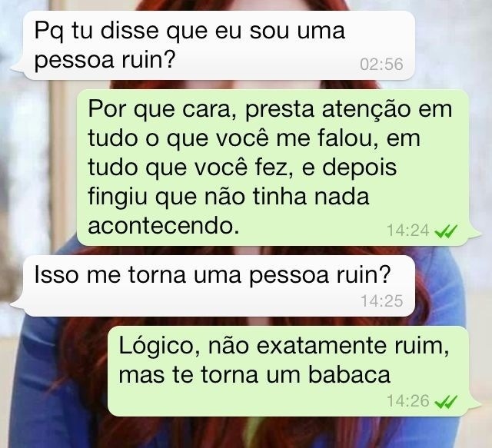Tap the bubble tail of the 14:26 message

(x=474, y=404)
